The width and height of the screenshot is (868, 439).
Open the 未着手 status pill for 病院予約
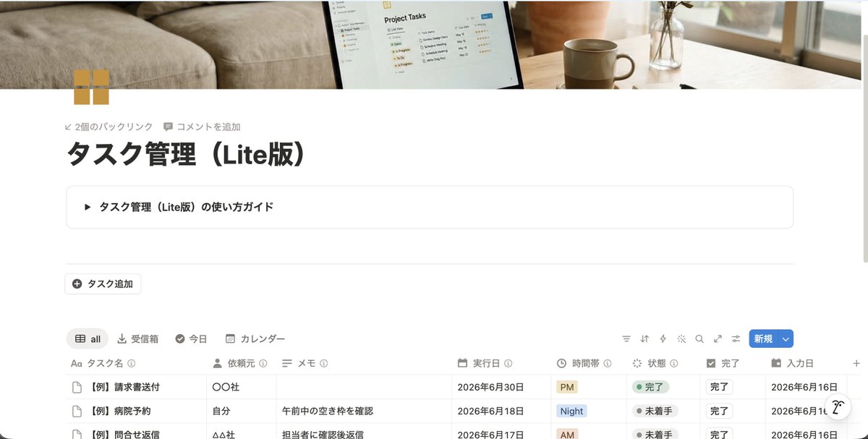655,411
